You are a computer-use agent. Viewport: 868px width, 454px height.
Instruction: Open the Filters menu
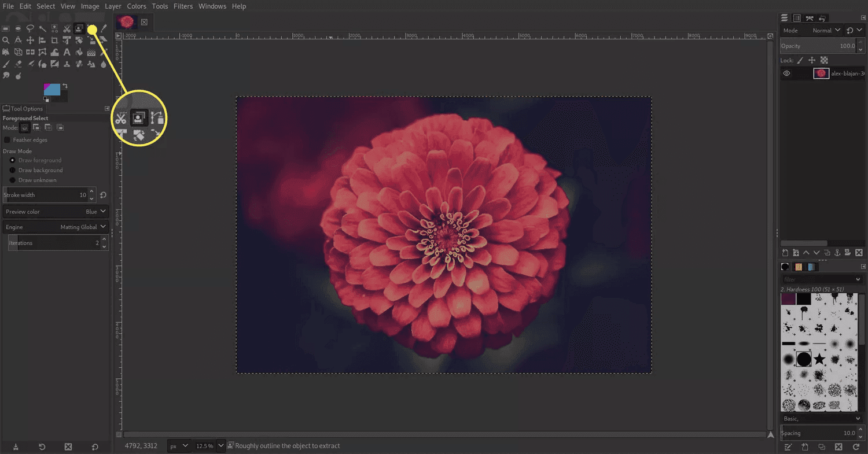pyautogui.click(x=183, y=6)
